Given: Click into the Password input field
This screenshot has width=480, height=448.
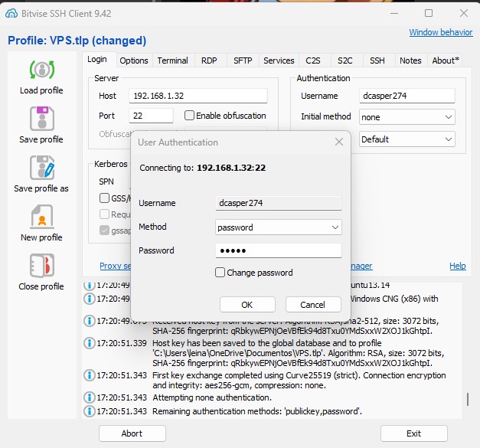Looking at the screenshot, I should [x=279, y=250].
